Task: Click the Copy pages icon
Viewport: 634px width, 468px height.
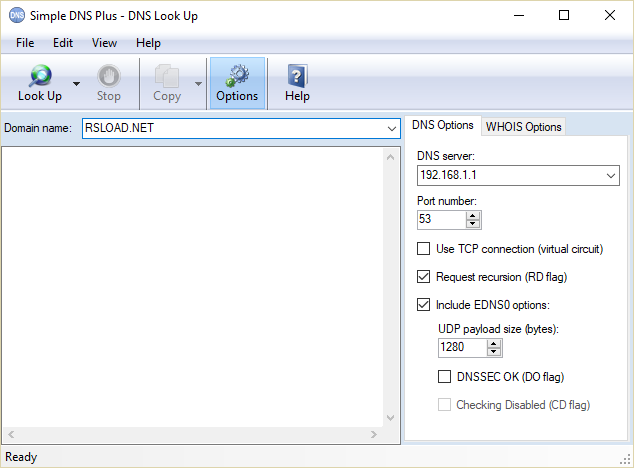Action: 167,76
